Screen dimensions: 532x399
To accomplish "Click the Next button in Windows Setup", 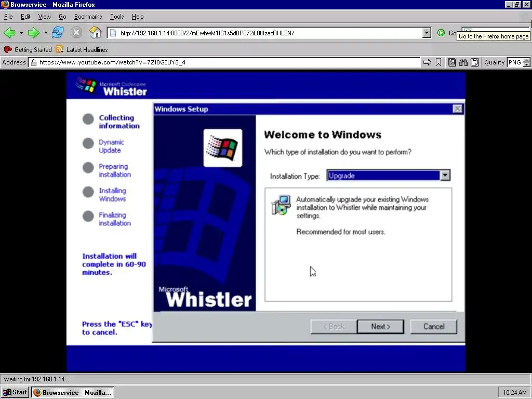I will click(x=380, y=326).
